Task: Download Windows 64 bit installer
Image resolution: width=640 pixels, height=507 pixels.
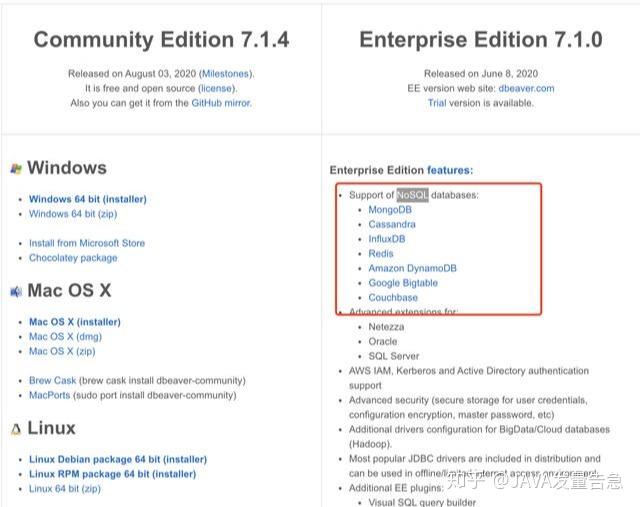Action: [87, 199]
